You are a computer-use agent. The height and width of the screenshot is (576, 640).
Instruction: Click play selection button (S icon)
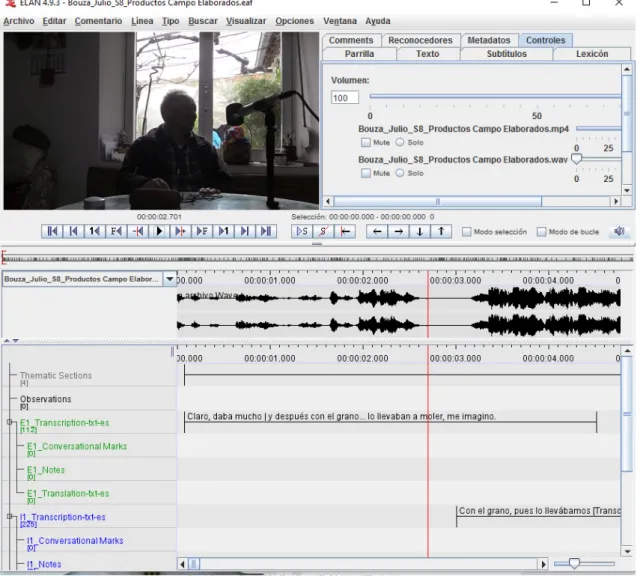[302, 231]
